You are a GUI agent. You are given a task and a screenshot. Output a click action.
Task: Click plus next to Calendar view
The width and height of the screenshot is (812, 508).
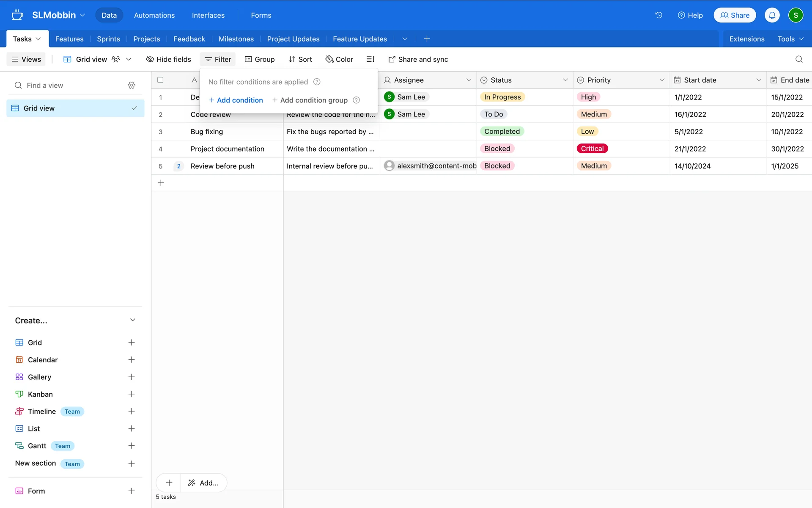click(132, 360)
